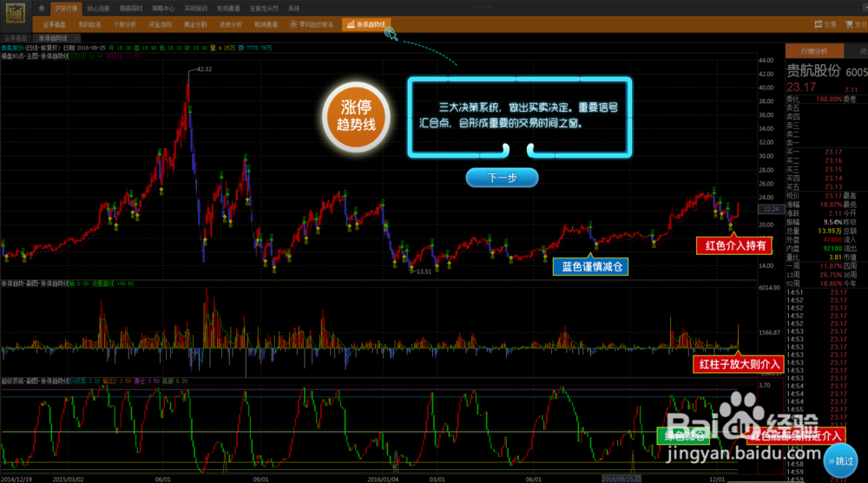868x483 pixels.
Task: Click the 交易 swap icon
Action: tap(819, 24)
